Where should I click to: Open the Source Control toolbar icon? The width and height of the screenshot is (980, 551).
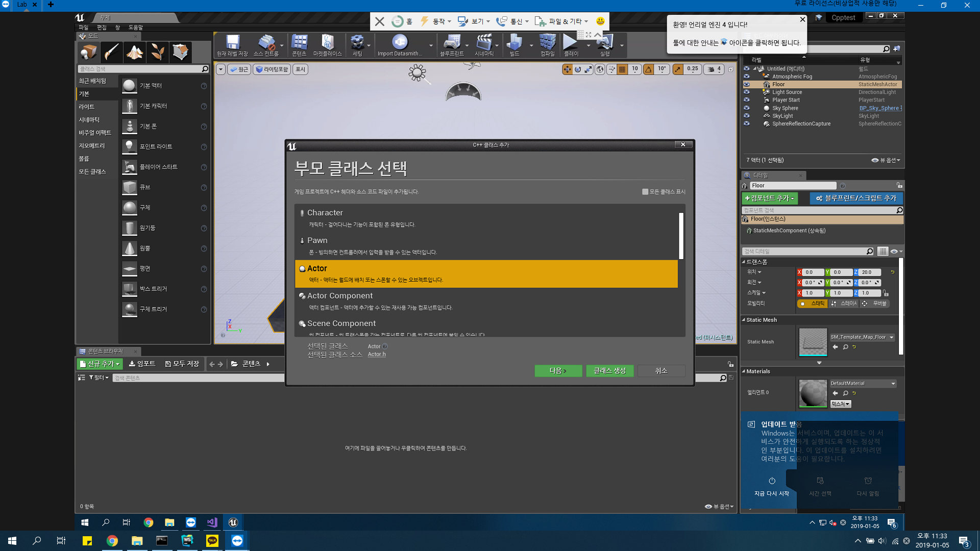(x=266, y=45)
